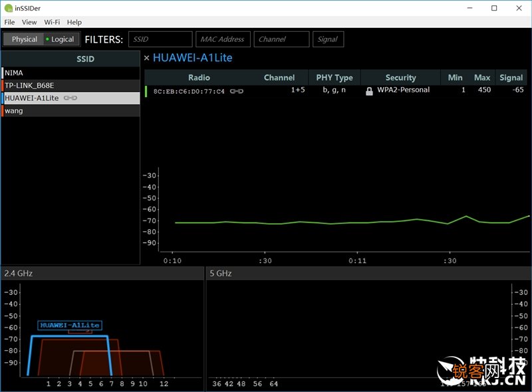532x392 pixels.
Task: Click the 5 GHz panel header
Action: pos(368,273)
